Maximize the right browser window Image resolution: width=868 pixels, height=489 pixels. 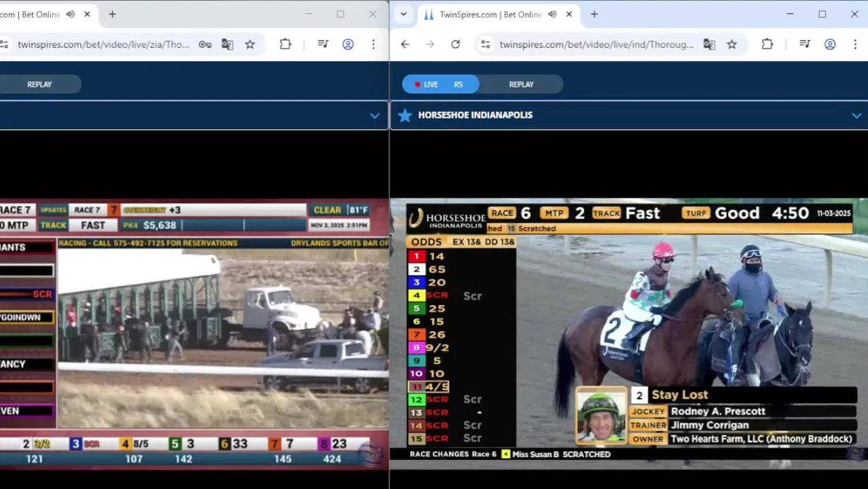(x=822, y=14)
